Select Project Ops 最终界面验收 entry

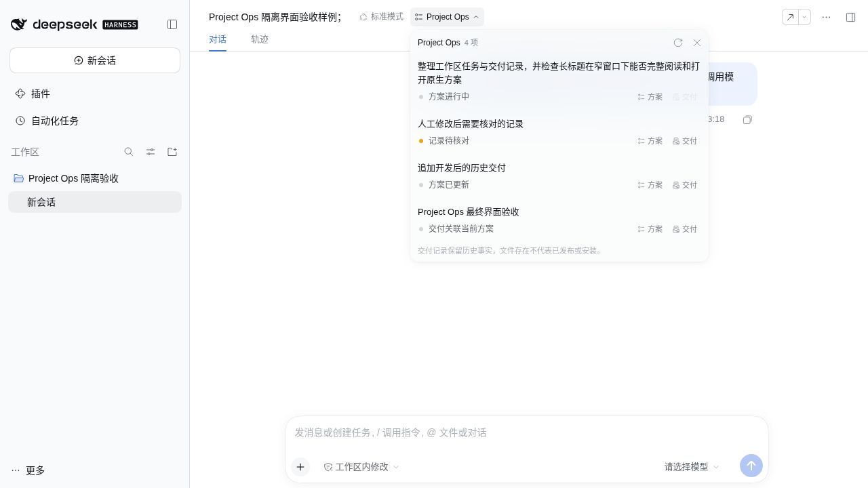469,212
